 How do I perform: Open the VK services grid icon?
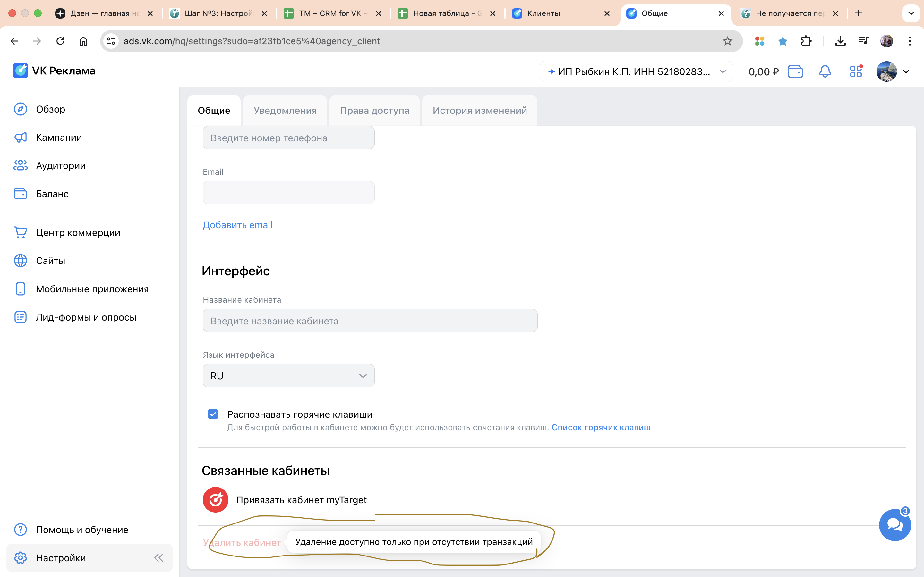(x=856, y=71)
